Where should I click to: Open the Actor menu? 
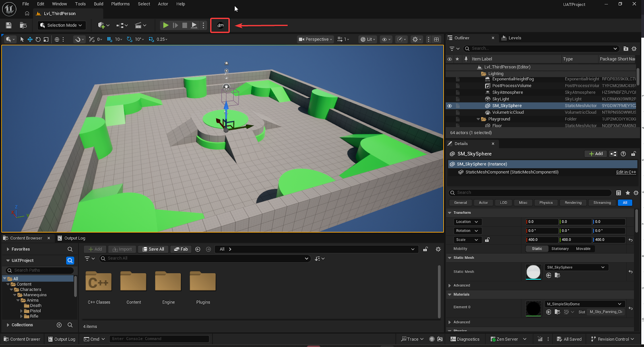(163, 4)
